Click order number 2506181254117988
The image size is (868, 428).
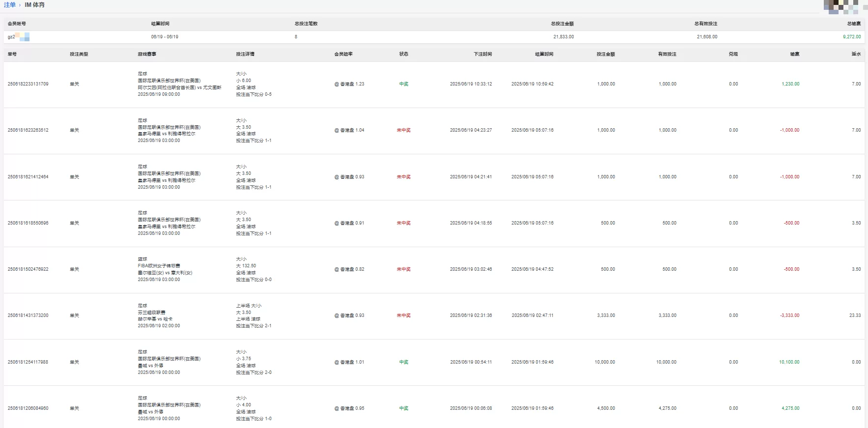tap(28, 362)
